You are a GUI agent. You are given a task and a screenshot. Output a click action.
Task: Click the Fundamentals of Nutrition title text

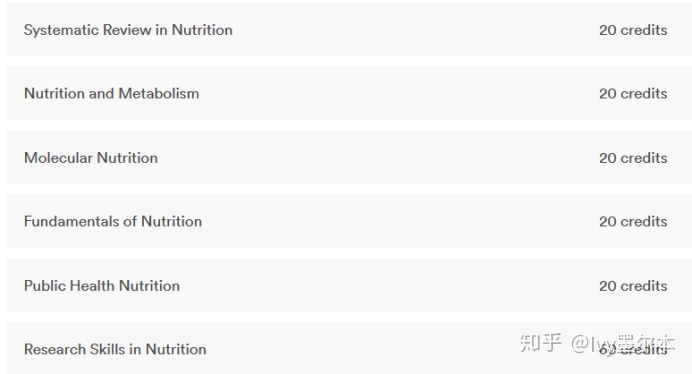[x=113, y=221]
